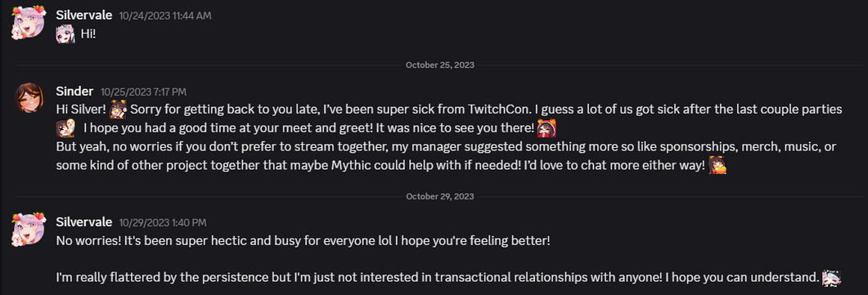Click the 10/24/2023 11:44 AM timestamp
This screenshot has height=295, width=868.
click(x=165, y=16)
